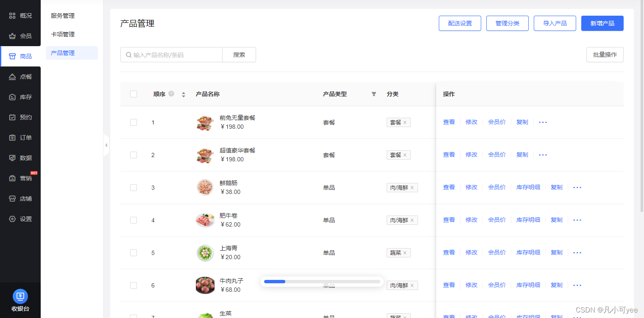This screenshot has height=318, width=644.
Task: Select the 商品 shop icon in sidebar
Action: pos(12,56)
